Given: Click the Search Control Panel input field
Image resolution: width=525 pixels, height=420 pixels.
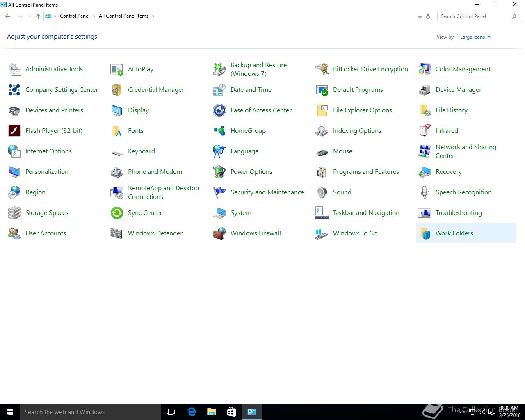Looking at the screenshot, I should click(x=474, y=16).
